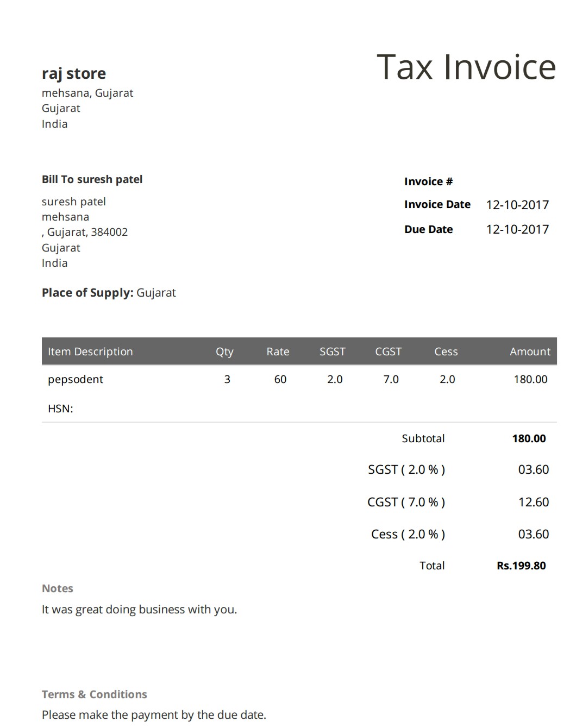Click the Bill To suresh patel heading
This screenshot has width=570, height=728.
(92, 179)
